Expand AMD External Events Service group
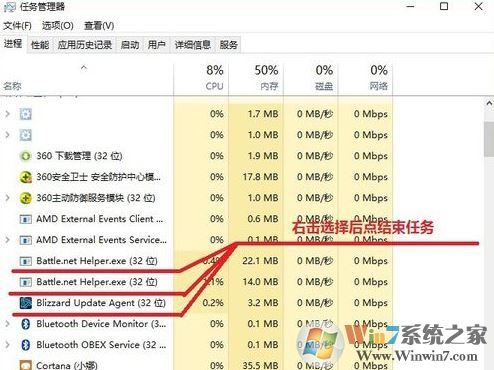The width and height of the screenshot is (494, 370). (8, 240)
